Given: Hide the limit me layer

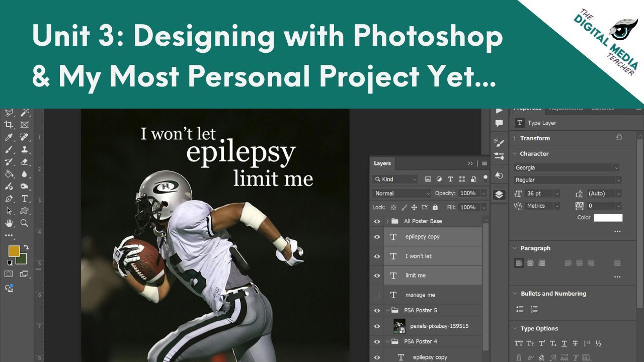Looking at the screenshot, I should pos(377,276).
